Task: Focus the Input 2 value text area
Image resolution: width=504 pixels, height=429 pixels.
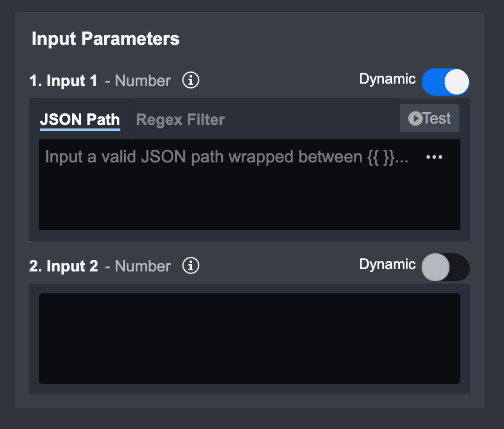Action: (249, 339)
